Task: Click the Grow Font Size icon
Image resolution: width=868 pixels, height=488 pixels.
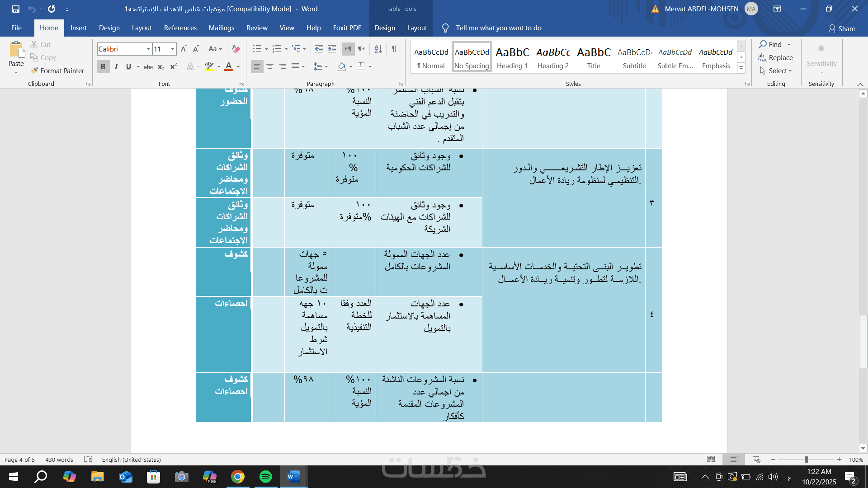Action: click(184, 49)
